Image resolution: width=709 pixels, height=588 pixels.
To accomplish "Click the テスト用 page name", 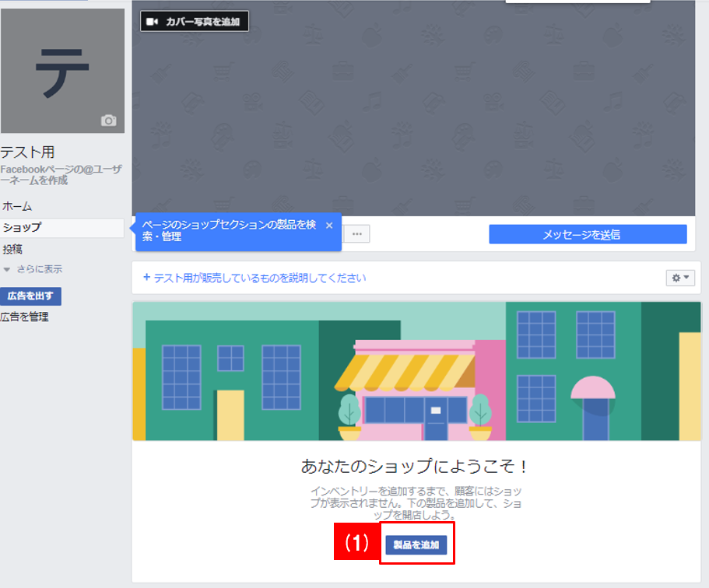I will 27,152.
